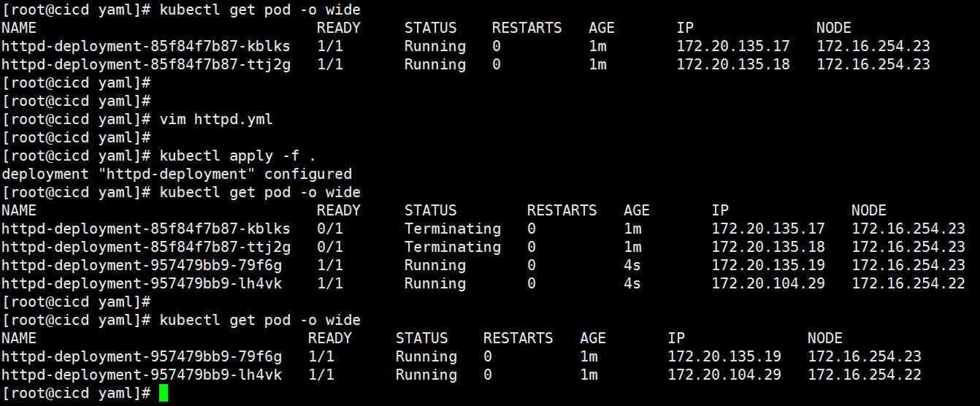
Task: Click IP 172.20.104.29 in the 4s-old lh4vk row
Action: (x=768, y=283)
